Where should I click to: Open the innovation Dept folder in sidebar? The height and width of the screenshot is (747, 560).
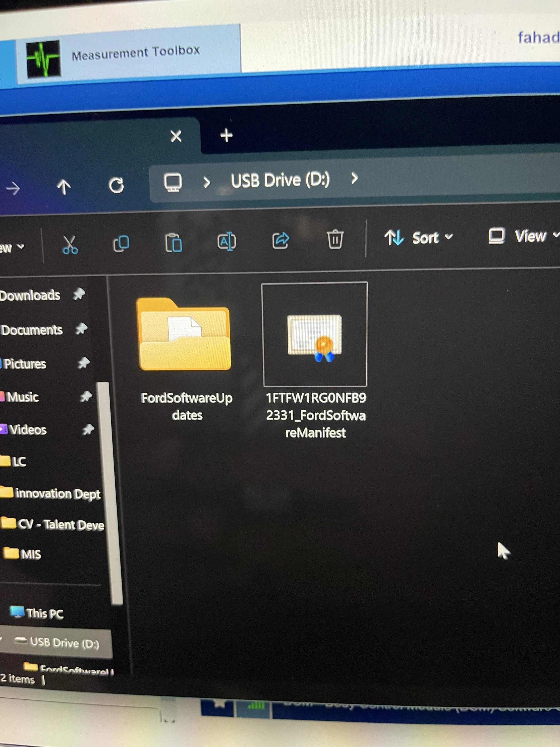[51, 493]
